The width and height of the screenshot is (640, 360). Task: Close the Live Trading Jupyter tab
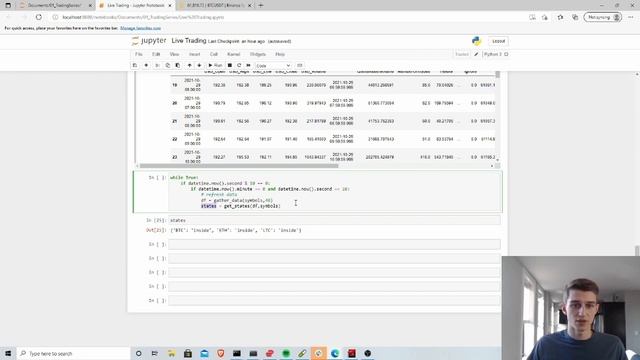click(170, 6)
